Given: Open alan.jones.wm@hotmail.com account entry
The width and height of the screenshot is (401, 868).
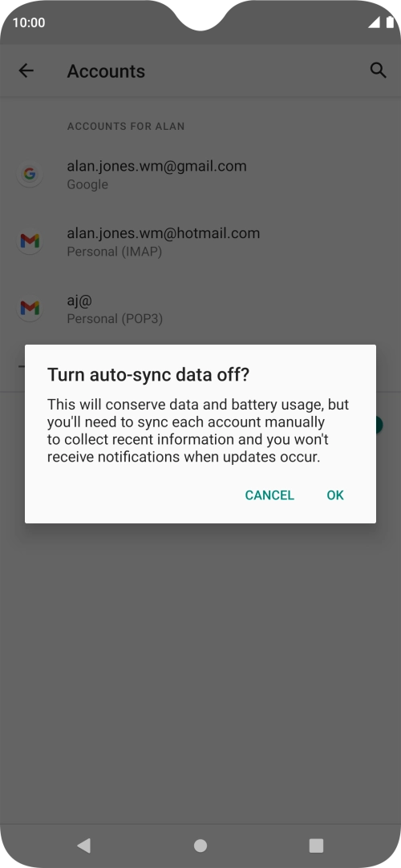Looking at the screenshot, I should pyautogui.click(x=200, y=241).
